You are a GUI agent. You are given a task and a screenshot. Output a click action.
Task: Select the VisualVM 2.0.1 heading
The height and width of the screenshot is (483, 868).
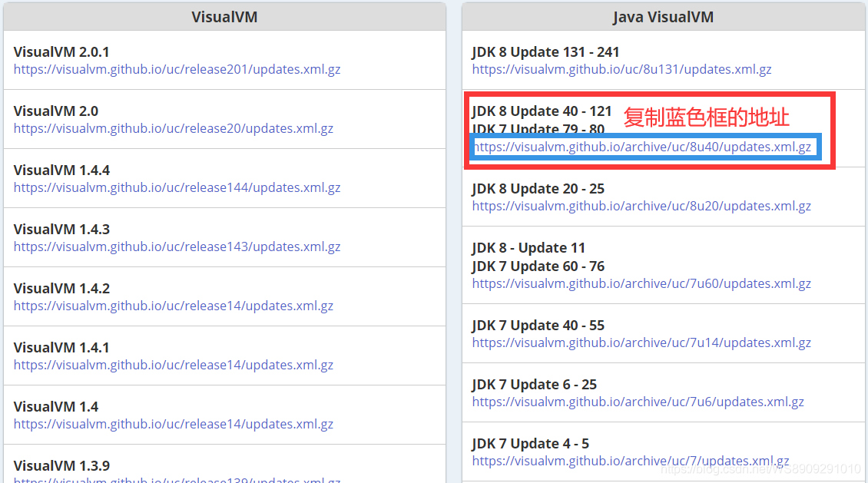61,52
